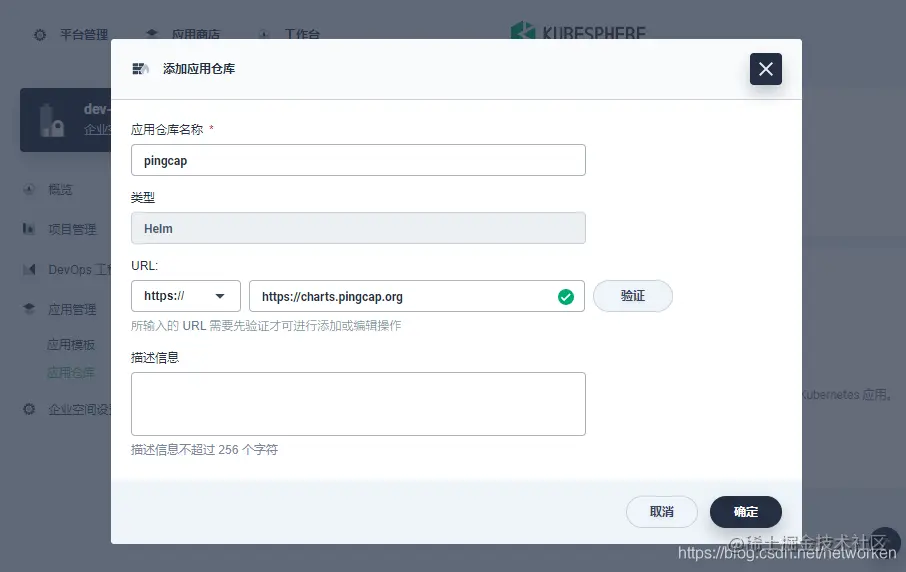906x572 pixels.
Task: Click inside the 描述信息 description textarea
Action: (358, 404)
